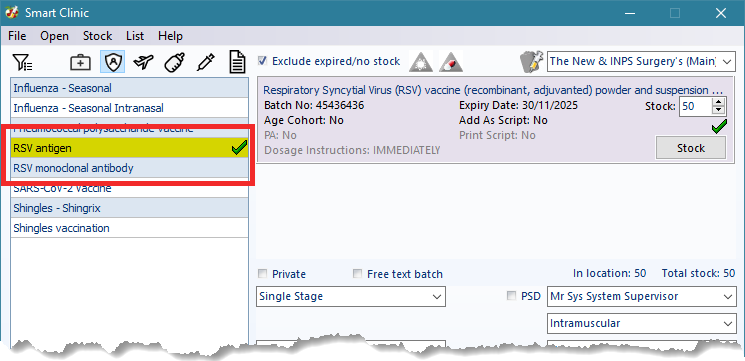The width and height of the screenshot is (745, 361).
Task: Select the medicine bottle icon
Action: tap(174, 62)
